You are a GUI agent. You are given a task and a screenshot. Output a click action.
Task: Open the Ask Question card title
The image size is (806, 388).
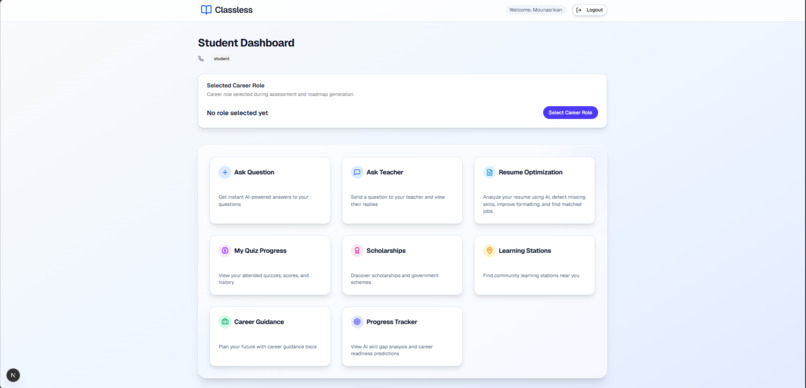coord(254,172)
